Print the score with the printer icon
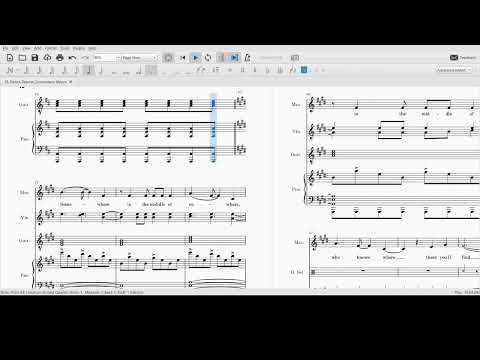The width and height of the screenshot is (480, 360). pyautogui.click(x=60, y=58)
